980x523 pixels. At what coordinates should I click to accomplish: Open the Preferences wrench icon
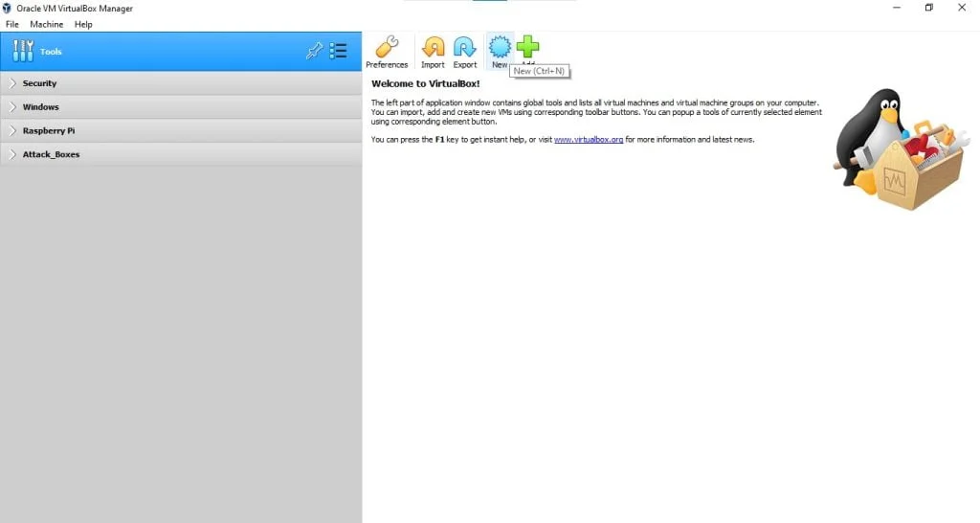click(x=387, y=48)
